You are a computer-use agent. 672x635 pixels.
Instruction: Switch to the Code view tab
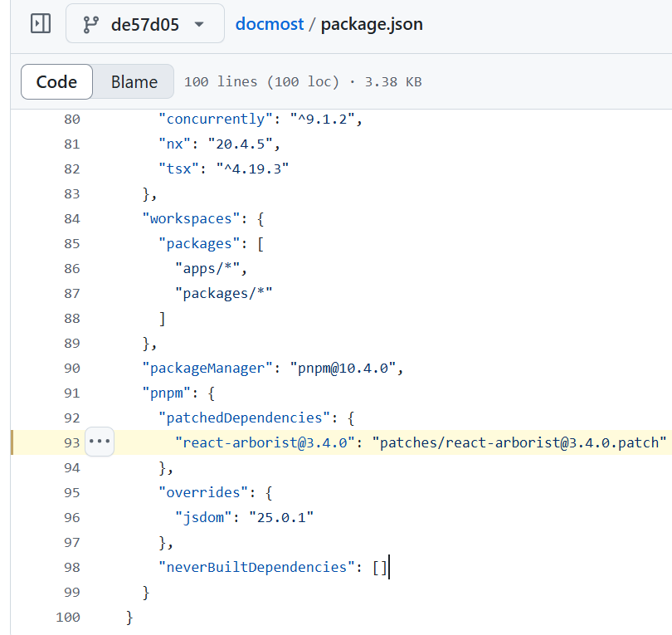[x=56, y=81]
